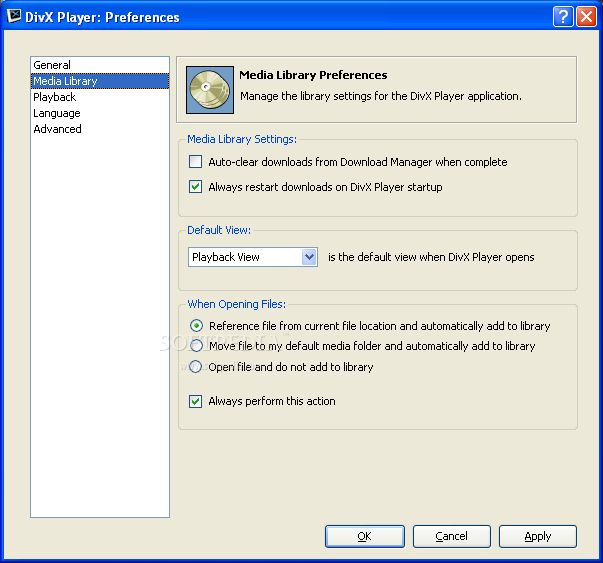
Task: Open Language preferences
Action: [100, 113]
